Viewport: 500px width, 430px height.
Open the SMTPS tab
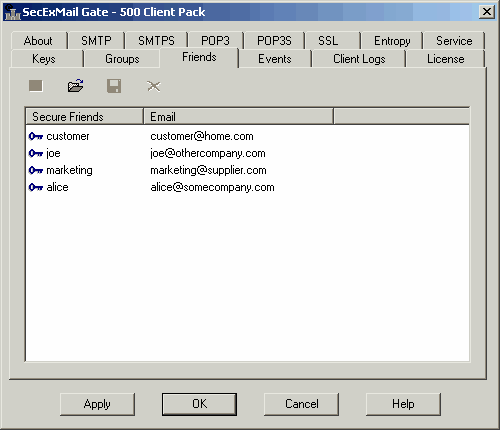click(156, 41)
